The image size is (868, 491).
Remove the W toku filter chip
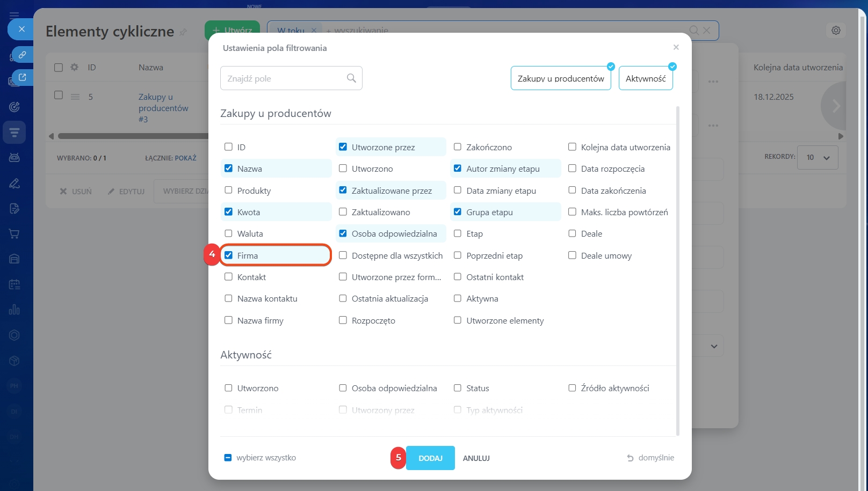[314, 31]
